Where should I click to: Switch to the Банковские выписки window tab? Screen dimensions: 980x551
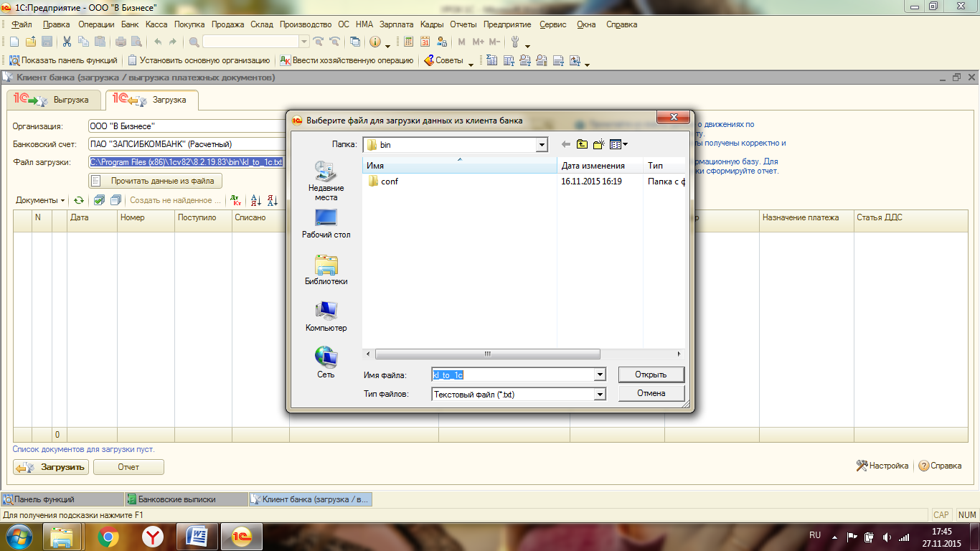coord(185,499)
